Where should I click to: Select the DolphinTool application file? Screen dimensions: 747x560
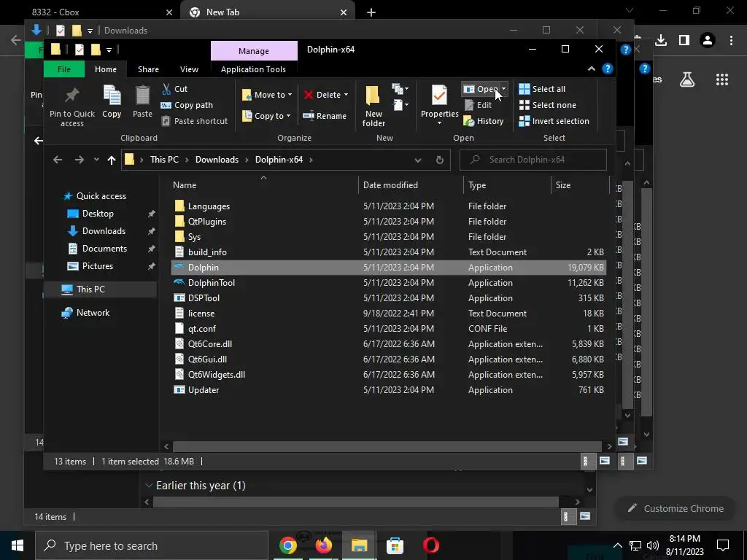coord(388,283)
